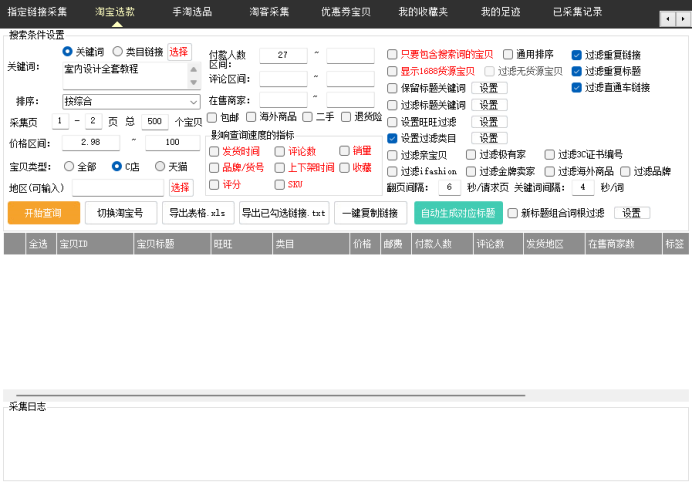The width and height of the screenshot is (692, 486).
Task: Go to the 已采集记录 tab
Action: (x=577, y=12)
